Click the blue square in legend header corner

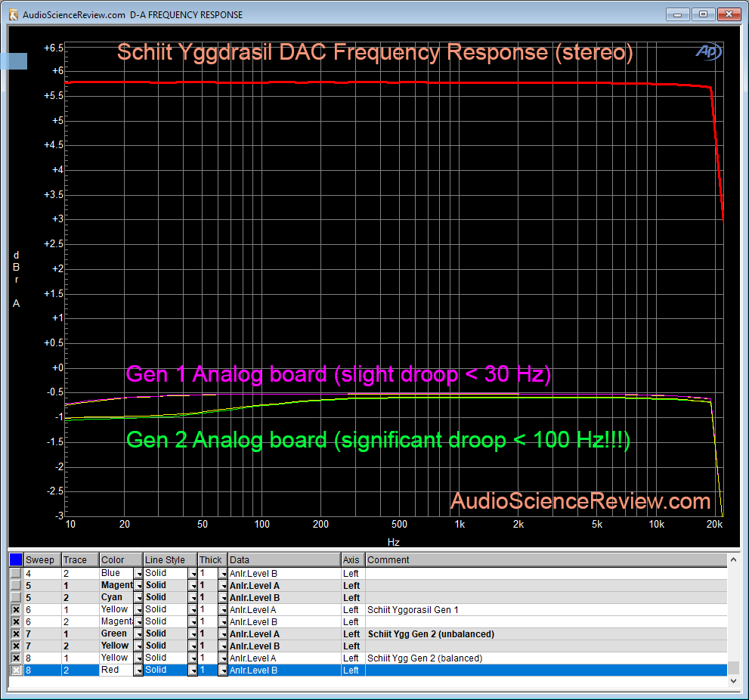16,559
